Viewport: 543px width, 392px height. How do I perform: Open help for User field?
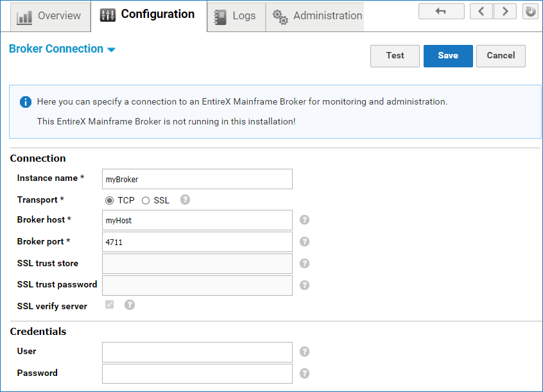pyautogui.click(x=304, y=352)
